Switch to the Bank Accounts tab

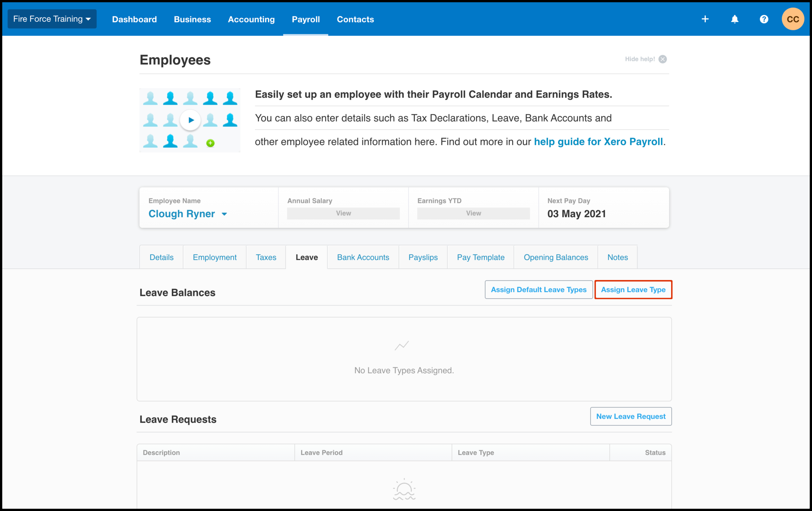(x=363, y=257)
